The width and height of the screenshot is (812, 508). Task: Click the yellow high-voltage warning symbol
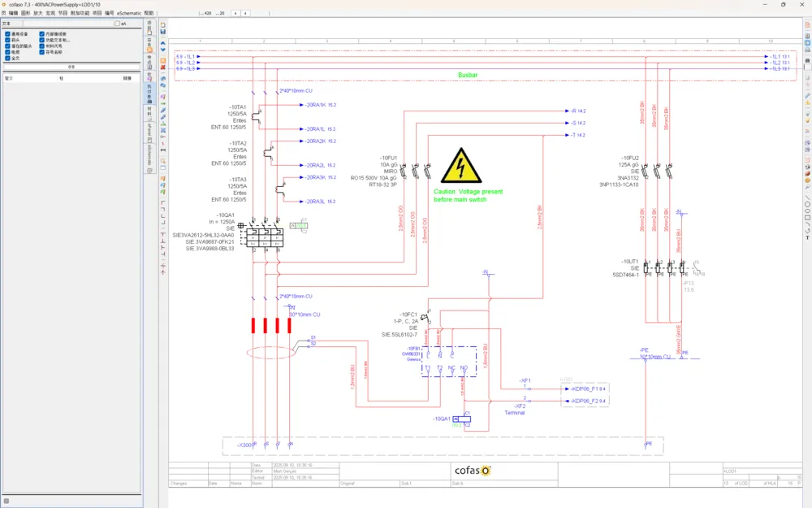(x=461, y=166)
